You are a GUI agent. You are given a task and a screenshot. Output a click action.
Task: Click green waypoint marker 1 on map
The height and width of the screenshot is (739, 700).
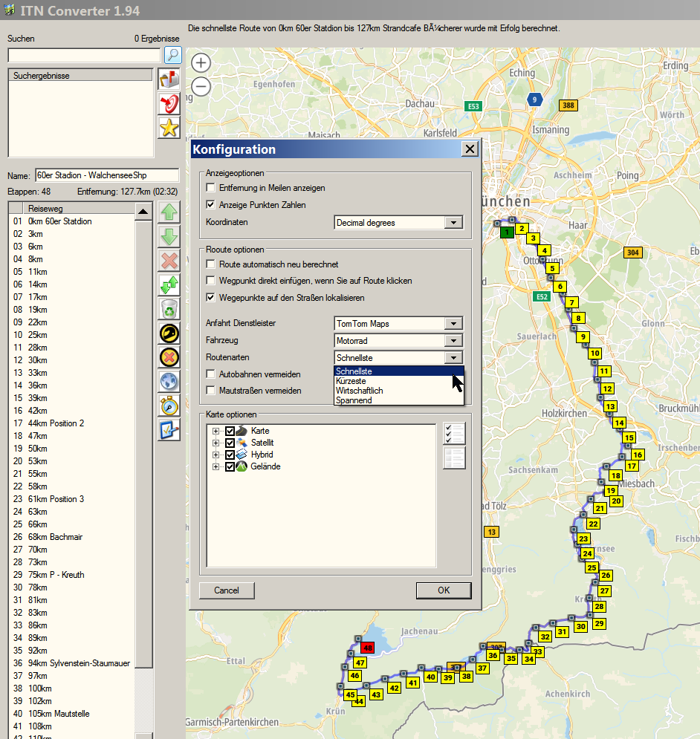[x=507, y=232]
